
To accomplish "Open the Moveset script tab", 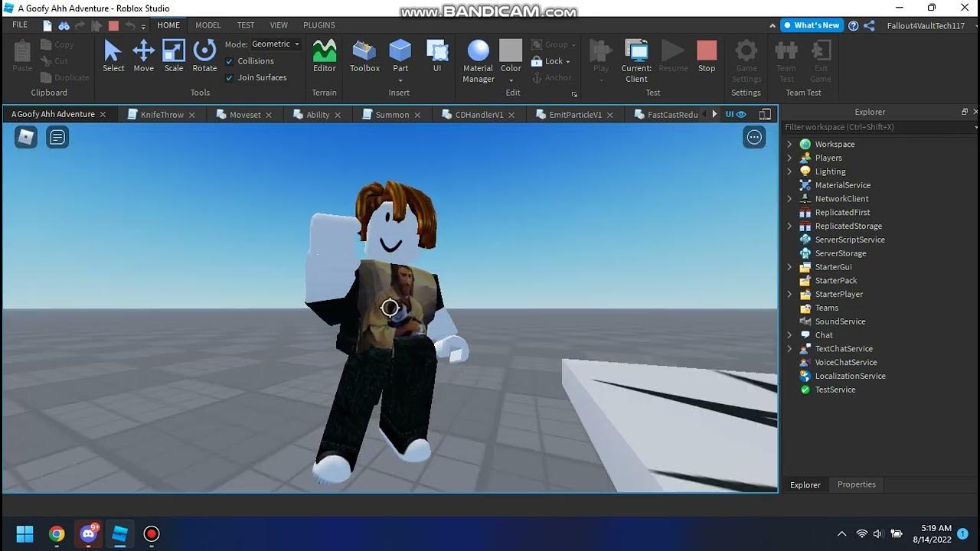I will click(245, 115).
